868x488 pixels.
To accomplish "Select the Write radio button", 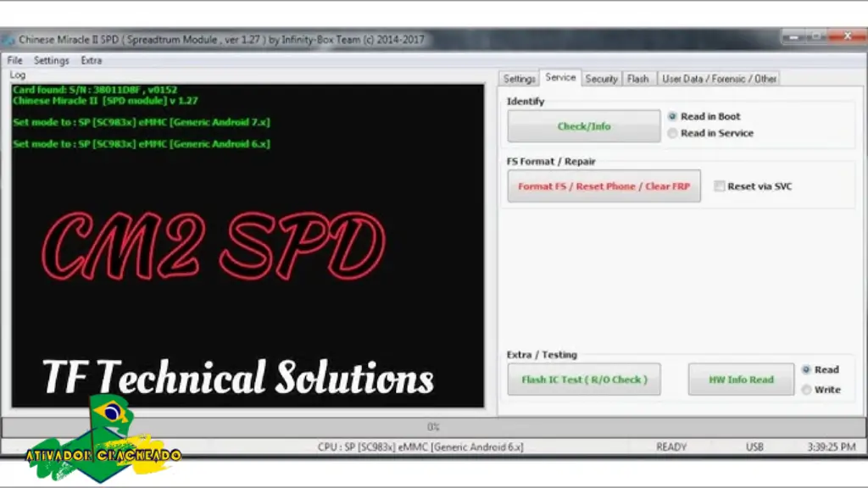I will [x=821, y=390].
